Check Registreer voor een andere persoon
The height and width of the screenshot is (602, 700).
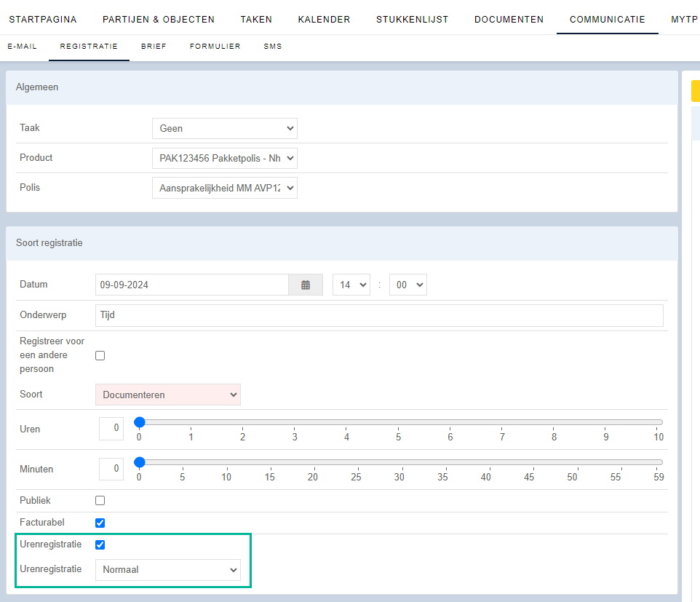tap(100, 355)
